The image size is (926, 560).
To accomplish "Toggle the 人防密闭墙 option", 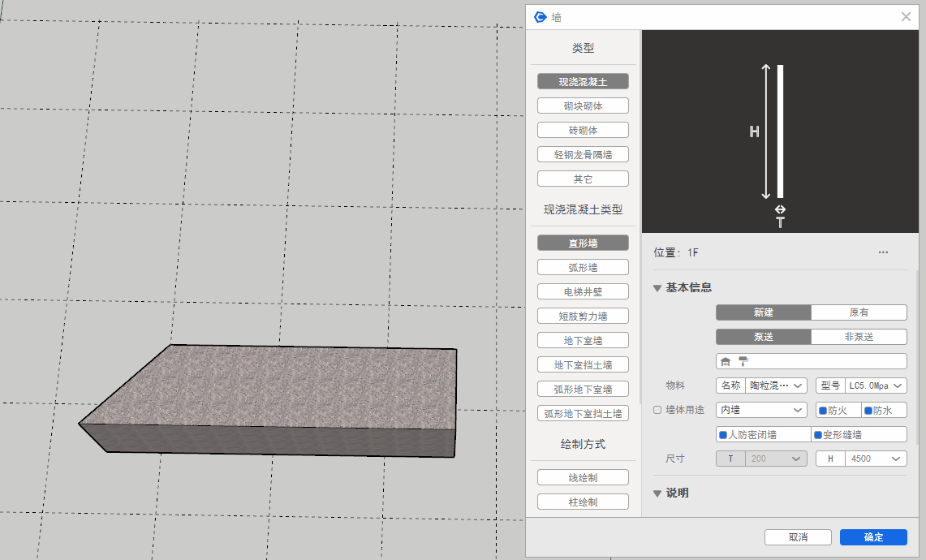I will 763,435.
